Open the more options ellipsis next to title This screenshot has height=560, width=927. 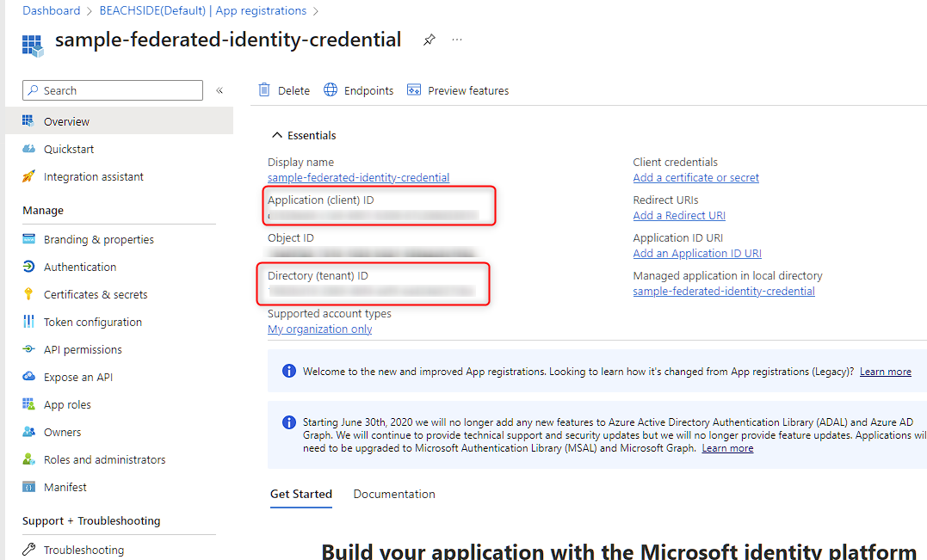[x=457, y=40]
